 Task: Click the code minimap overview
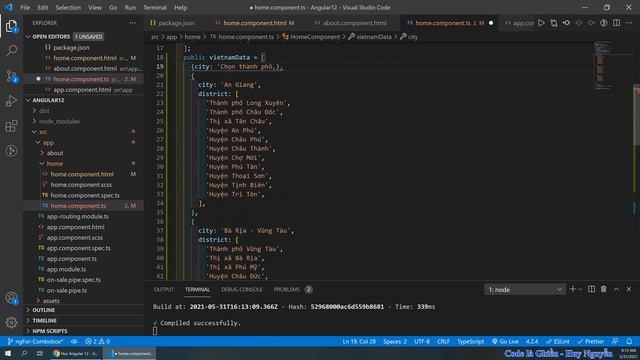603,65
